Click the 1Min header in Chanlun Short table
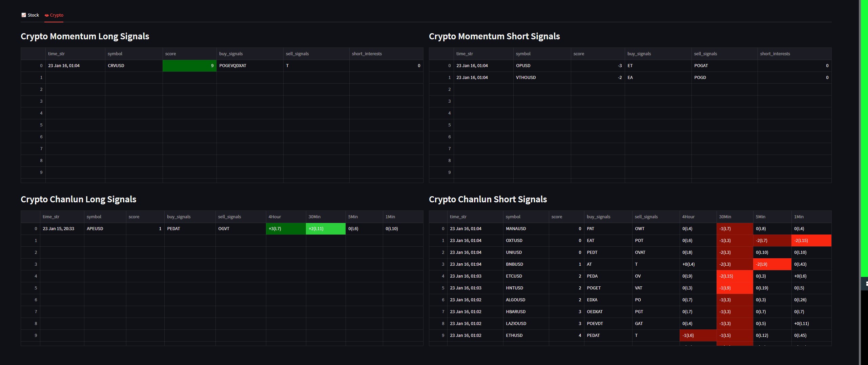This screenshot has height=365, width=868. (x=799, y=217)
